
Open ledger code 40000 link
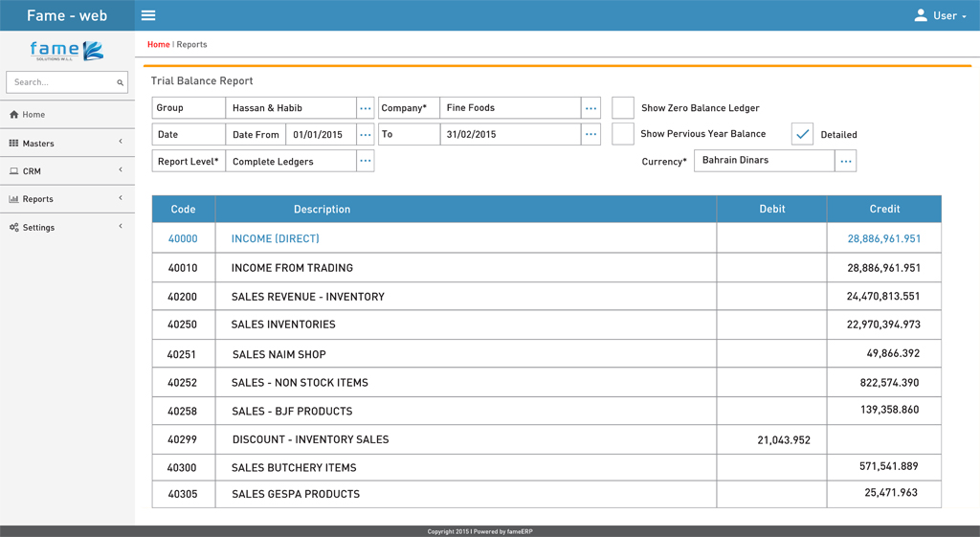pyautogui.click(x=183, y=238)
